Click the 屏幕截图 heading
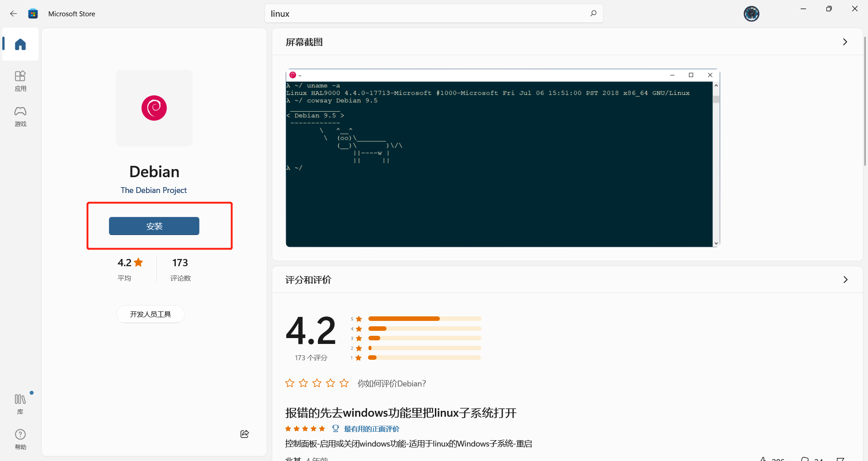This screenshot has height=461, width=868. [304, 42]
